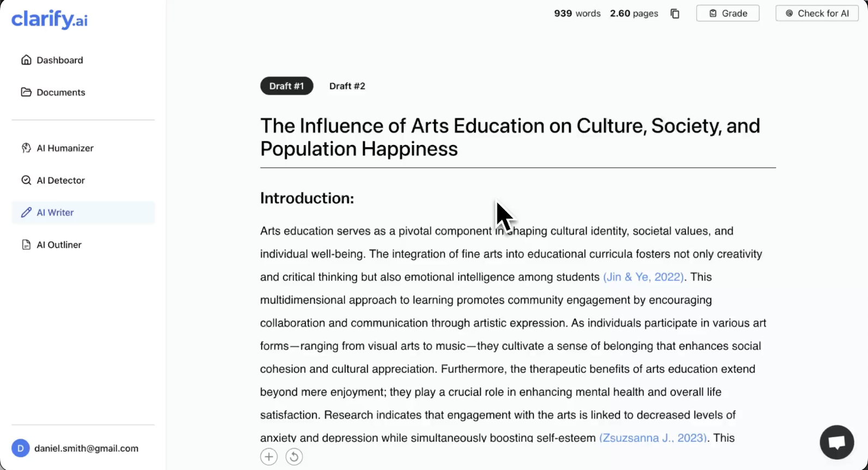
Task: Click the clarify.ai logo
Action: coord(49,20)
